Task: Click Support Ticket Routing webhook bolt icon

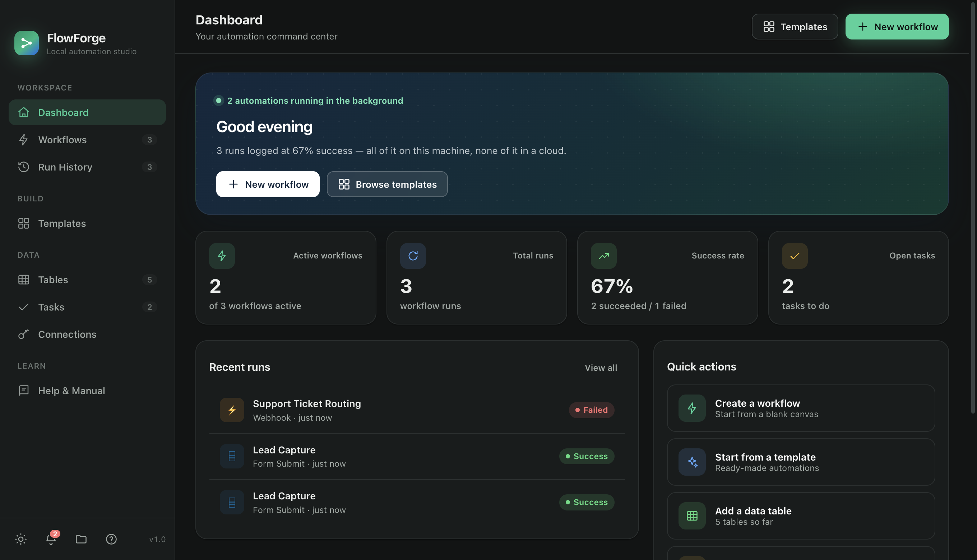Action: [232, 410]
